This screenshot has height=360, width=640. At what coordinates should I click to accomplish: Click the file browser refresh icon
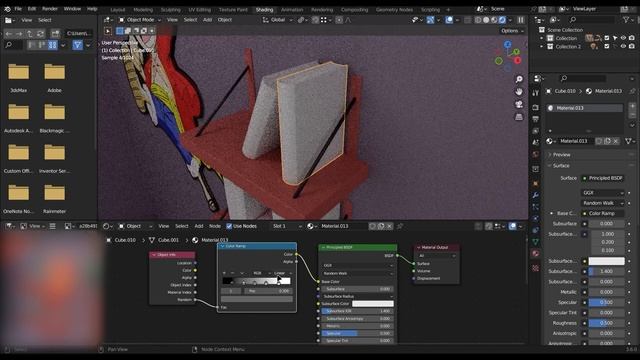click(x=40, y=33)
